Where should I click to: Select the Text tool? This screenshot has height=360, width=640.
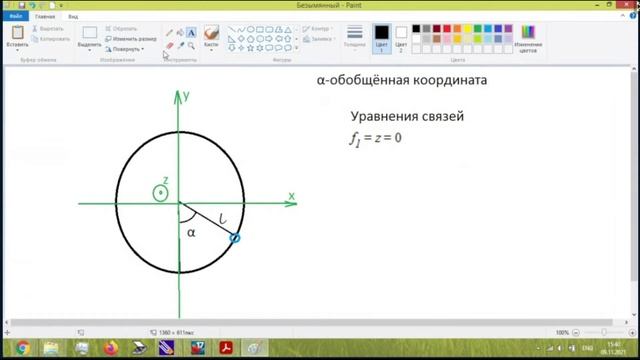point(191,33)
